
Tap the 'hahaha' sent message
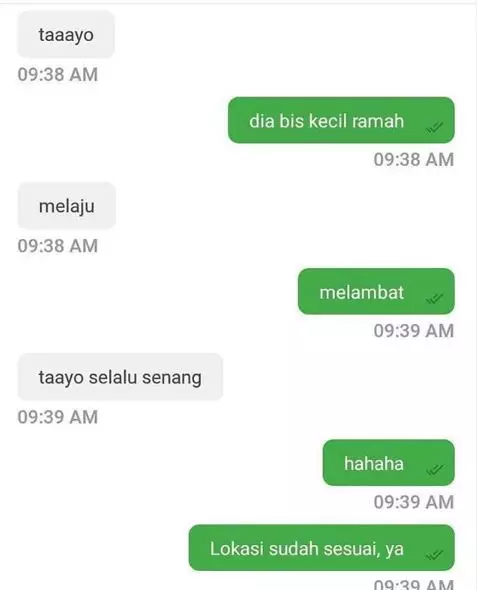(389, 463)
